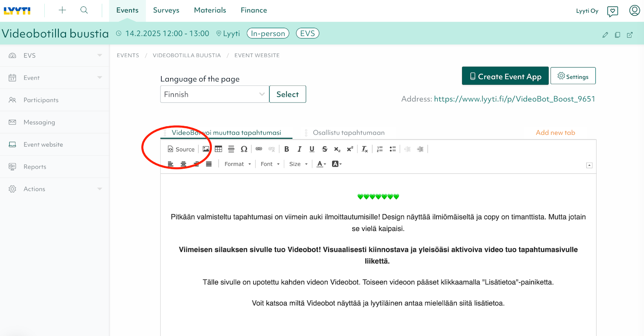Click the VIDEOBOTILLA BUUSTIA breadcrumb
Image resolution: width=644 pixels, height=336 pixels.
tap(187, 56)
